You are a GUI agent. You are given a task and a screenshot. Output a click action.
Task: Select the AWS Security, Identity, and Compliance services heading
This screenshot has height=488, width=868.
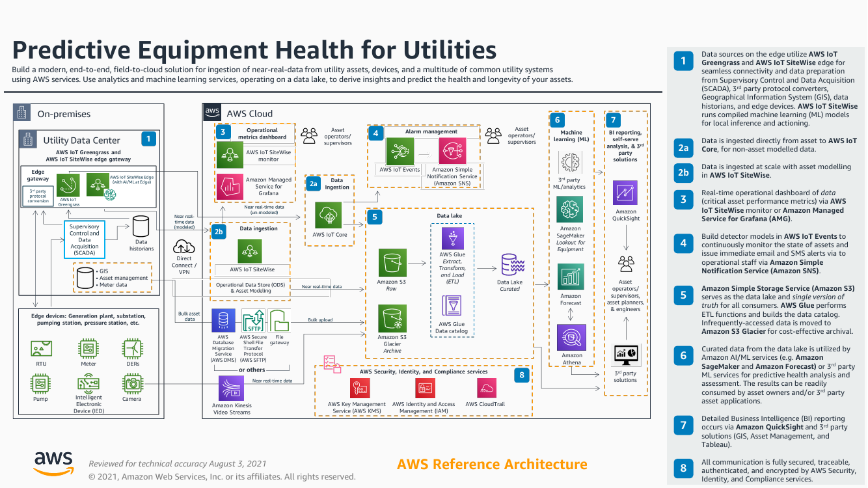[x=424, y=372]
